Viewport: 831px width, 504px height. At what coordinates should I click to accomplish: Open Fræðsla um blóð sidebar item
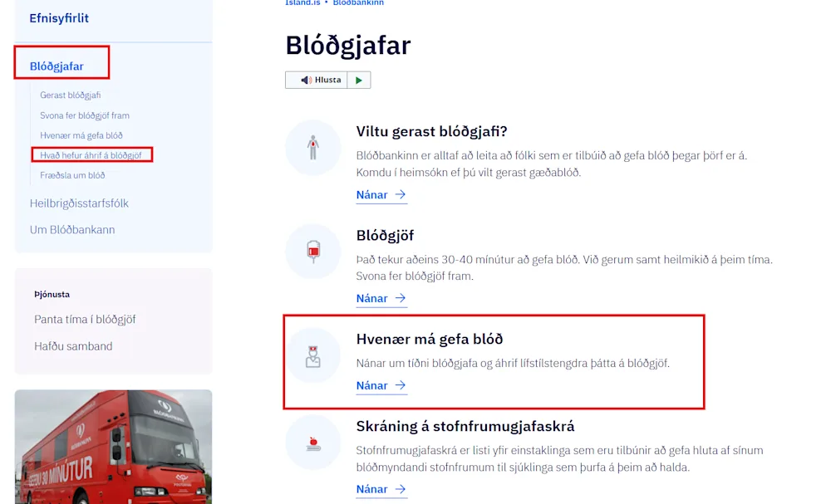(x=72, y=175)
